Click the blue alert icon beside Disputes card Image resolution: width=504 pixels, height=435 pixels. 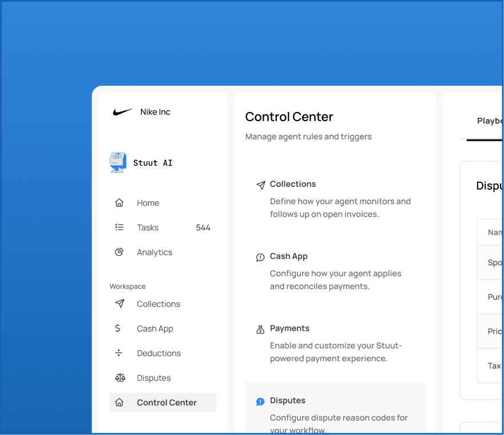click(260, 402)
